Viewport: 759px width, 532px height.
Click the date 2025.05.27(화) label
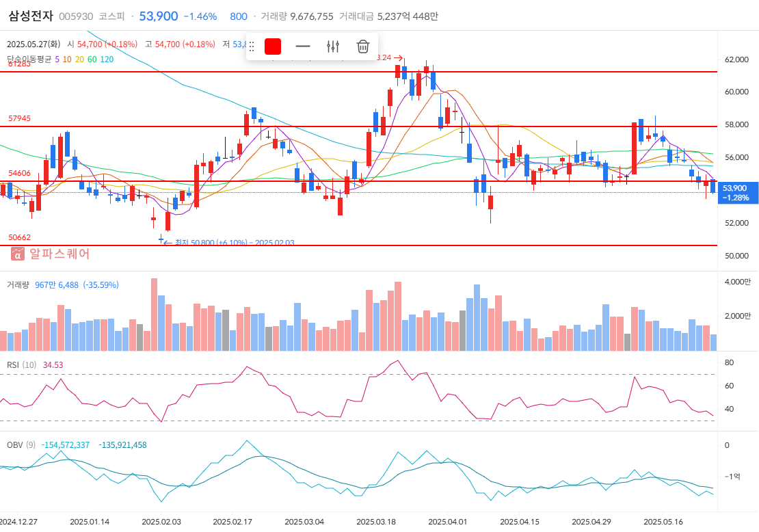(34, 44)
